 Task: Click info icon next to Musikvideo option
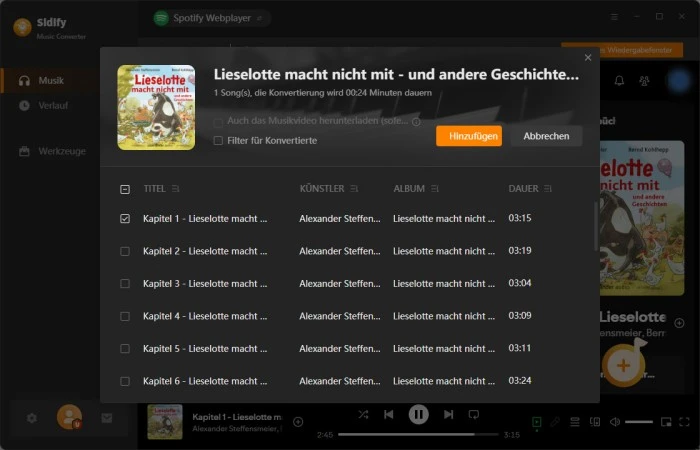point(416,121)
